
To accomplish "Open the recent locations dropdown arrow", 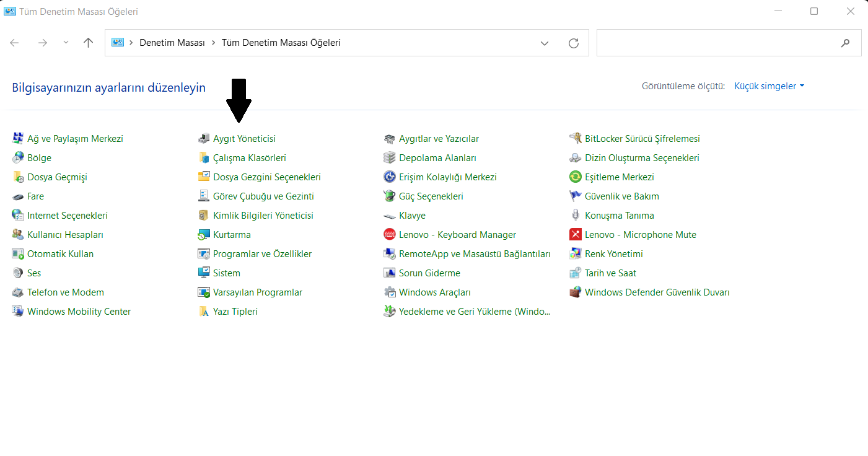I will 66,43.
